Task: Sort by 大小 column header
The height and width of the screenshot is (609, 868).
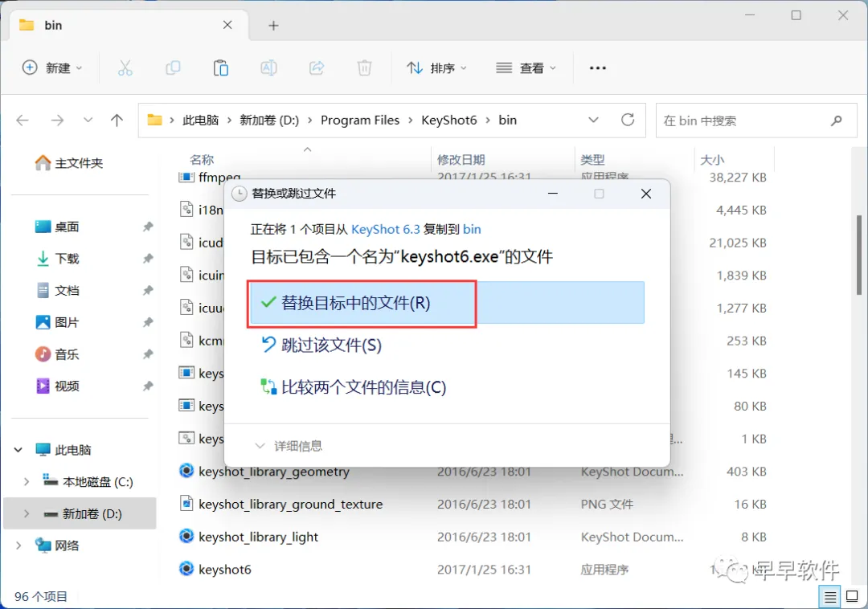Action: pos(712,160)
